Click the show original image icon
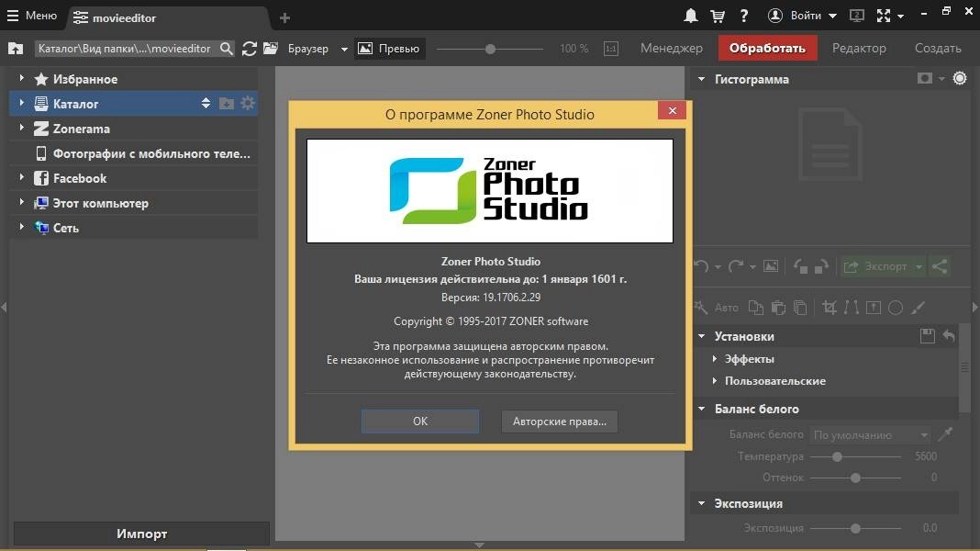 coord(771,266)
